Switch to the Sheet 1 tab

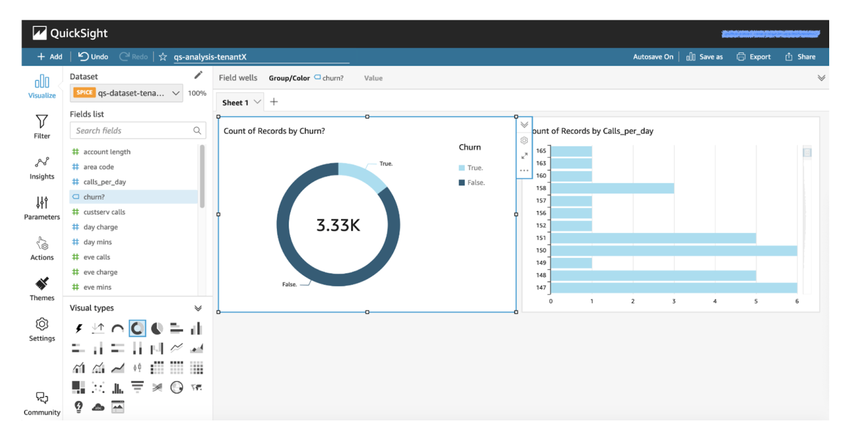[x=235, y=103]
